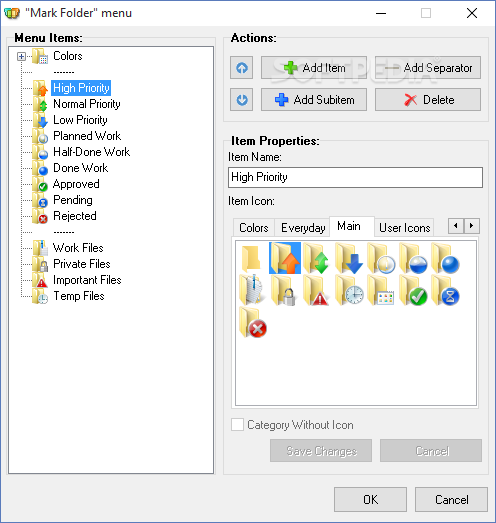Choose the empty circle planned-work folder icon

click(x=381, y=258)
